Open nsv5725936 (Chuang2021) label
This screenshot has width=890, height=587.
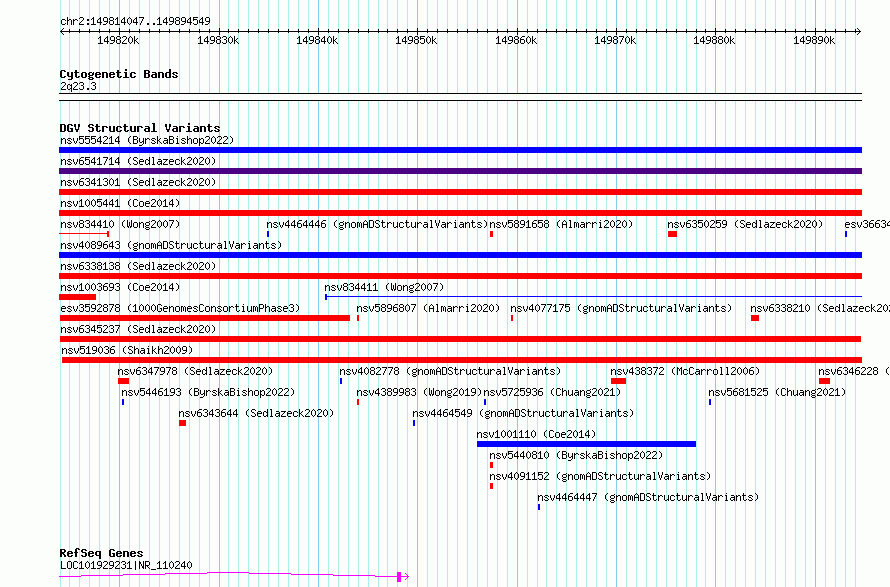(552, 392)
